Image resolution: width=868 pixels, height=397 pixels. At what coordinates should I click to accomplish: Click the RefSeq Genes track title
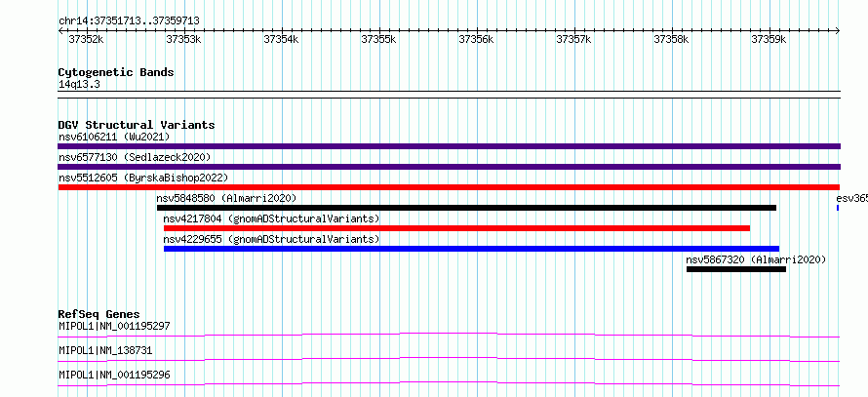pos(99,314)
